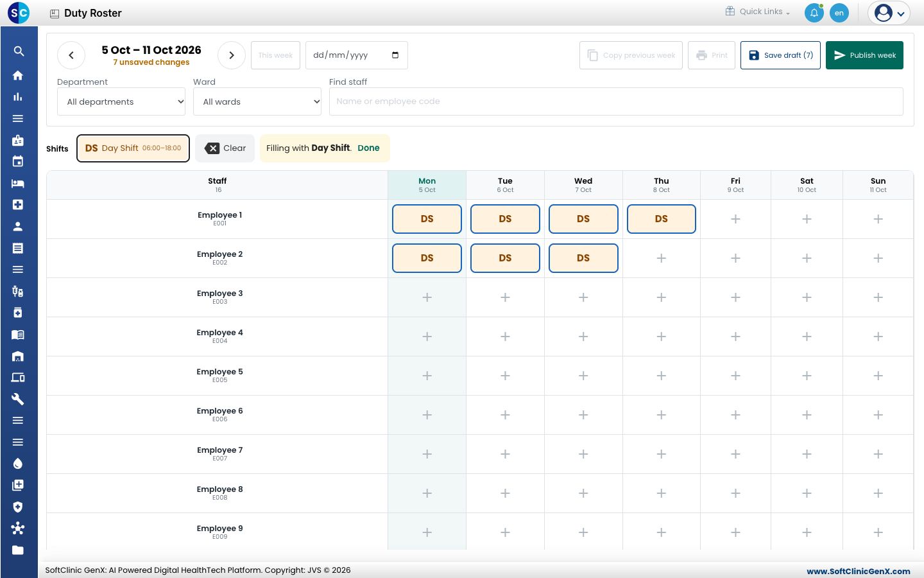Screen dimensions: 924x578
Task: Open the home icon in sidebar
Action: 18,75
